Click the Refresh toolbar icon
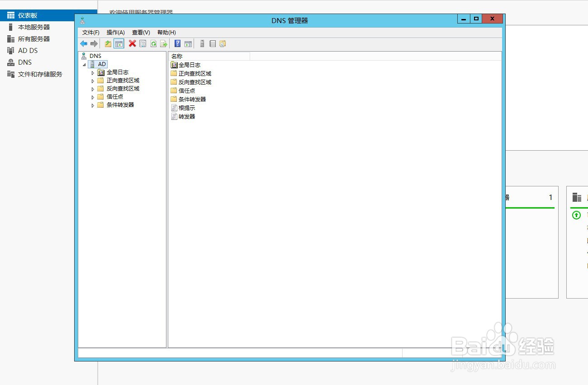Viewport: 588px width, 385px height. 153,44
